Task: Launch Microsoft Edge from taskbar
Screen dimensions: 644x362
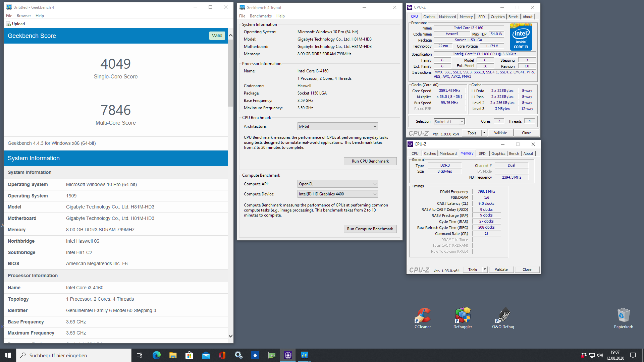Action: 156,355
